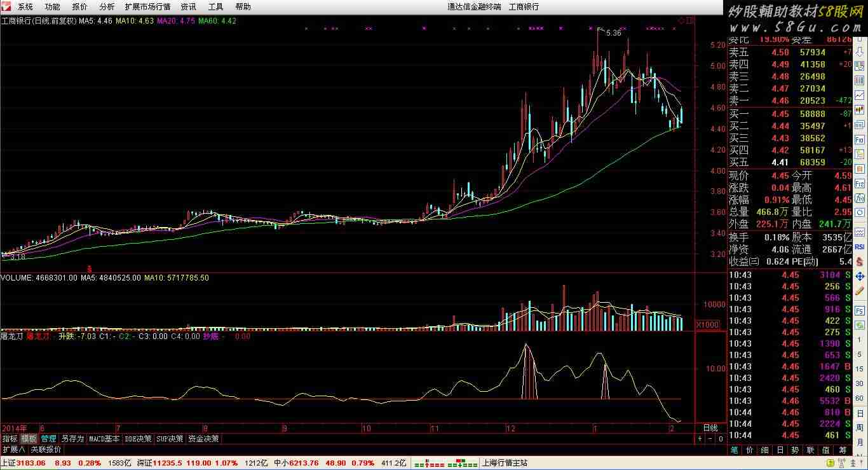The height and width of the screenshot is (470, 868).
Task: Select the 筹 tab in trade panel
Action: [841, 450]
